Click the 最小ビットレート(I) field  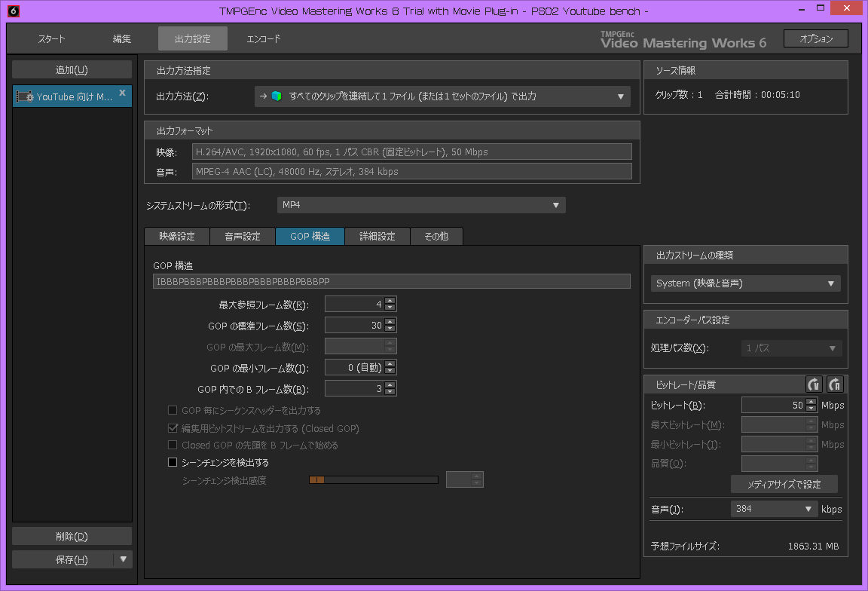click(779, 444)
